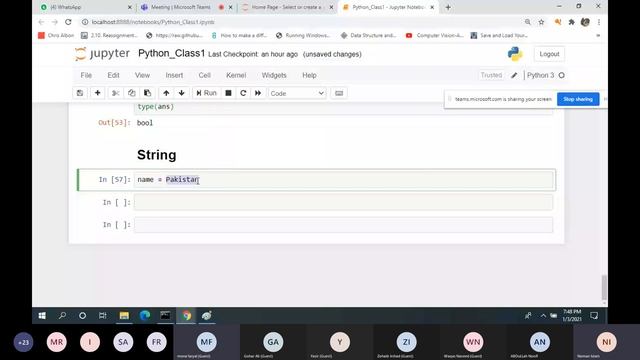Screen dimensions: 640x360
Task: Open the Windows notification center
Action: [594, 316]
